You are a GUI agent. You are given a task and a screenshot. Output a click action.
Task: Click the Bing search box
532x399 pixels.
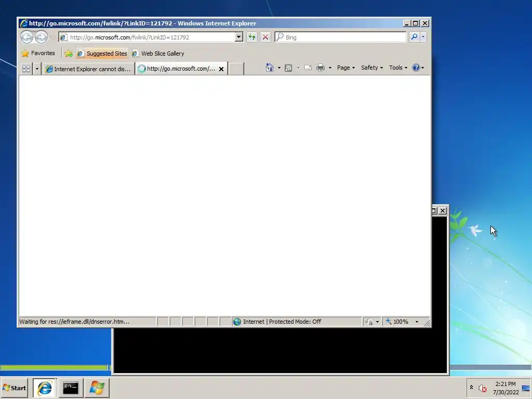pos(340,37)
